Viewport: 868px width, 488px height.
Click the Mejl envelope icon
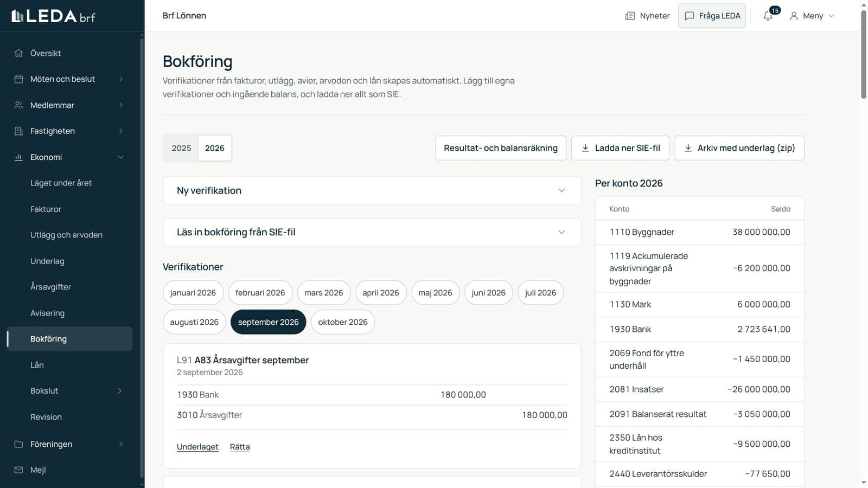[x=18, y=470]
